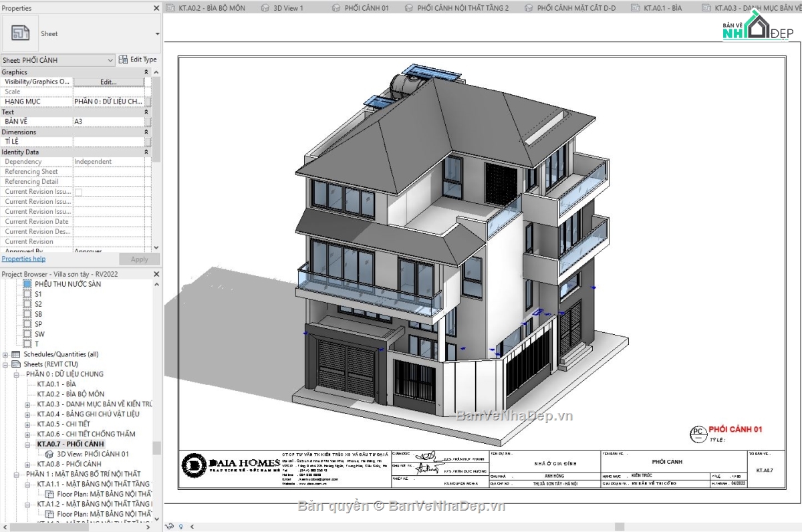Toggle the Current Revision Issued checkbox
Image resolution: width=802 pixels, height=532 pixels.
[78, 192]
